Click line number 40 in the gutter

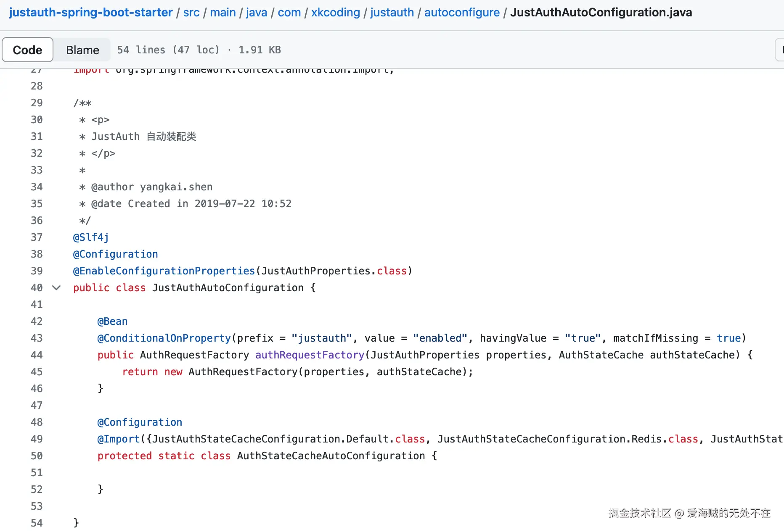click(37, 288)
